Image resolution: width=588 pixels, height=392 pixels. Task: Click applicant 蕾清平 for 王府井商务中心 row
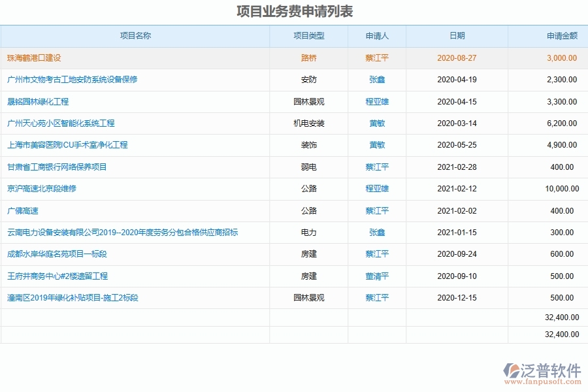pyautogui.click(x=376, y=276)
